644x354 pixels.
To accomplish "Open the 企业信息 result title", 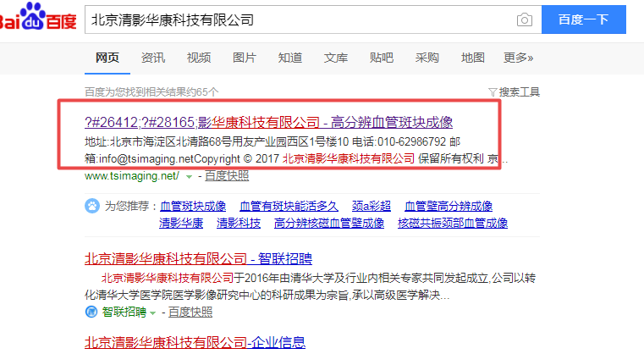I will [x=195, y=342].
